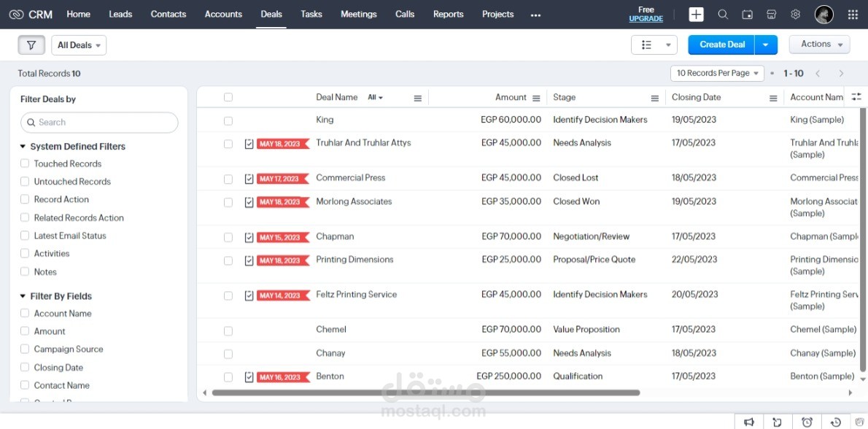This screenshot has height=429, width=868.
Task: Open the calendar icon in top bar
Action: coord(748,15)
